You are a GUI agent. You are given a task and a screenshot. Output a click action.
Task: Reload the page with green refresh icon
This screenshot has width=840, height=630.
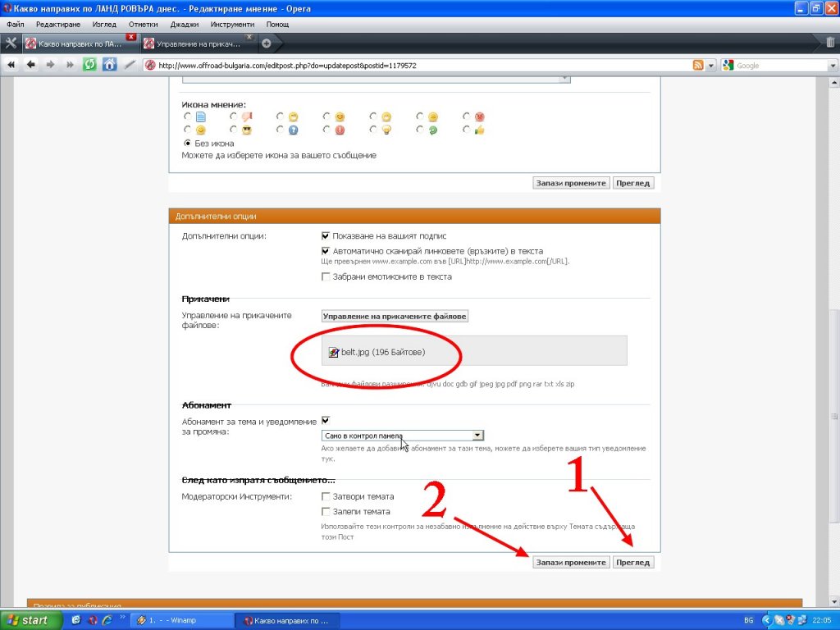[x=89, y=65]
